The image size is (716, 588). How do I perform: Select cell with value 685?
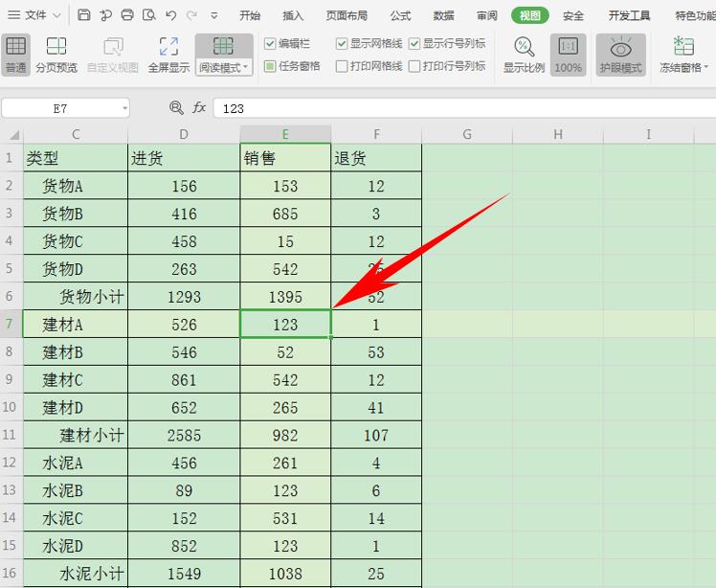click(285, 214)
